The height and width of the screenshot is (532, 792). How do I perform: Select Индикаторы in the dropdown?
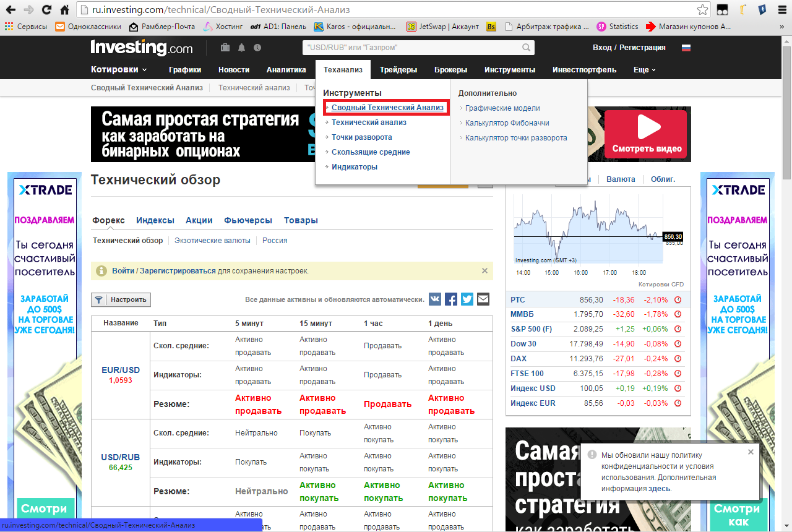click(x=354, y=167)
